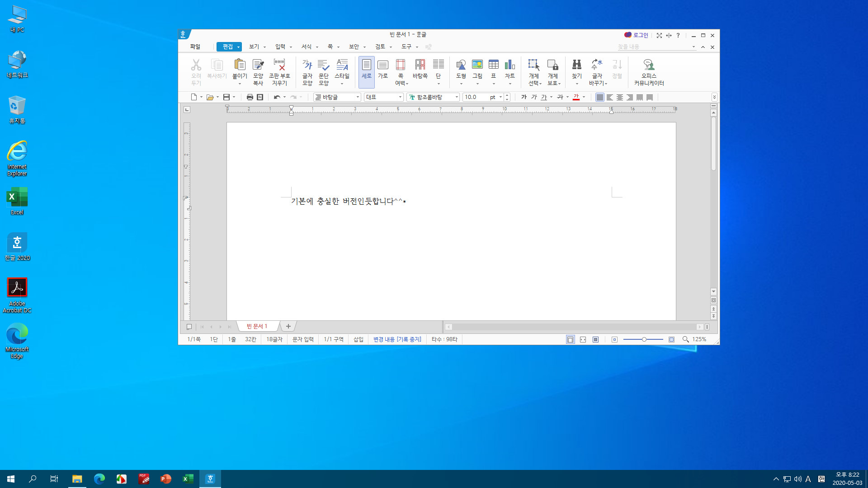Viewport: 868px width, 488px height.
Task: Select center alignment button
Action: (x=620, y=97)
